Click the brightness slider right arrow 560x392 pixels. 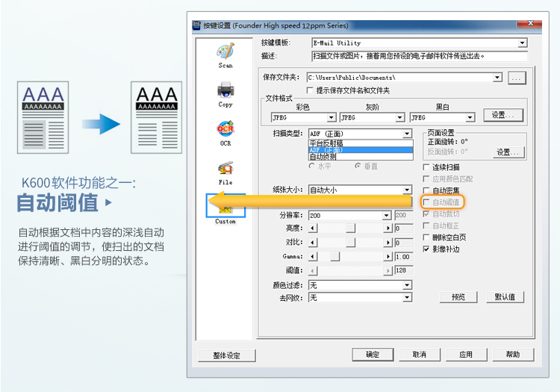click(388, 228)
